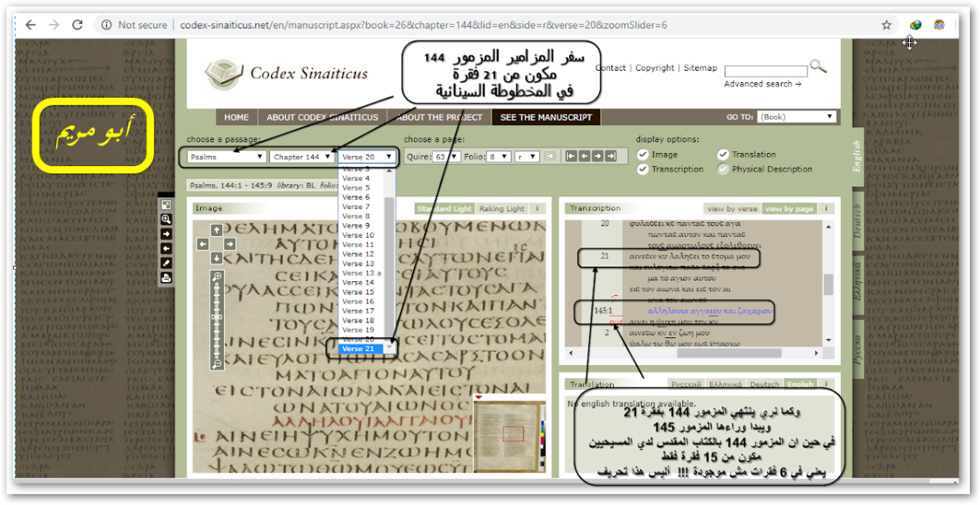Open ABOUT CODEX SINAITICUS menu

pyautogui.click(x=323, y=118)
